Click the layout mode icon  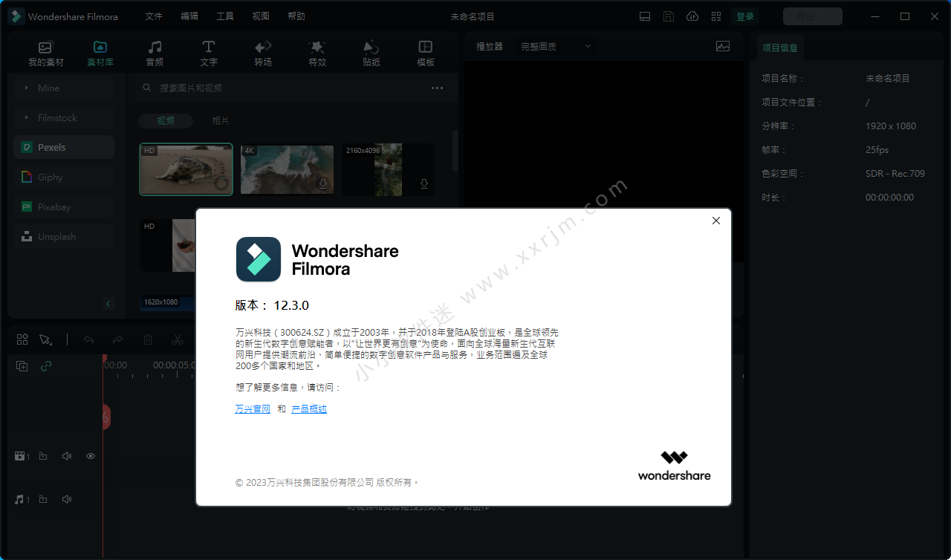645,16
